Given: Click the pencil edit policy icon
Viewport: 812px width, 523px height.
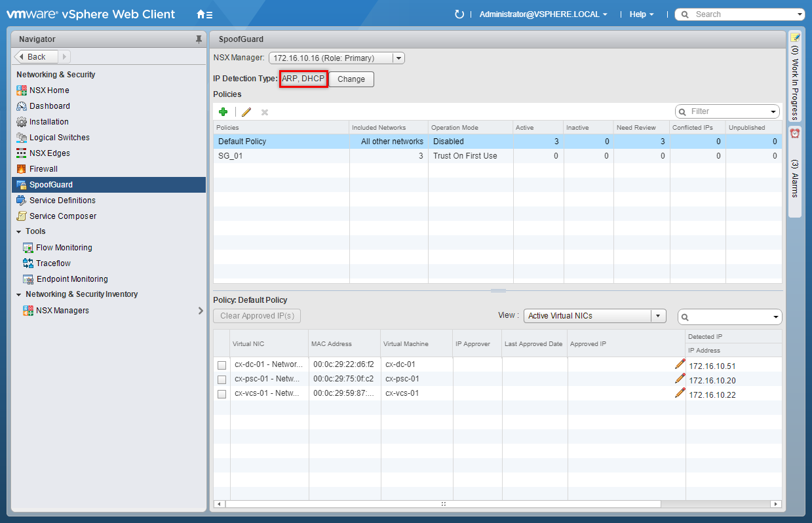Looking at the screenshot, I should [x=246, y=112].
